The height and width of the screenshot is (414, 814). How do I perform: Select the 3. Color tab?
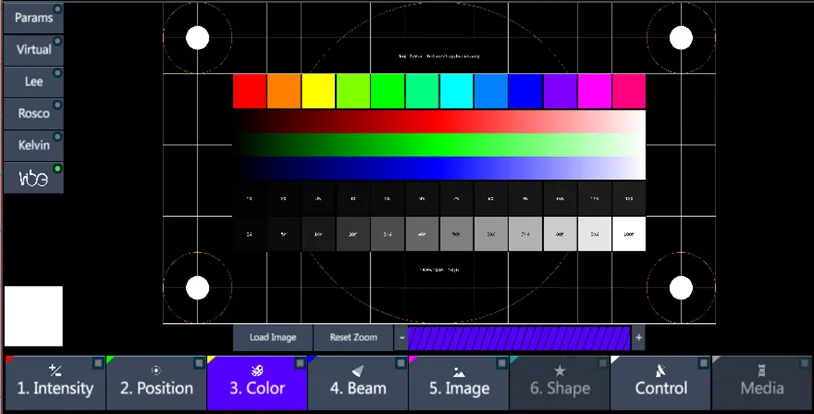(257, 383)
